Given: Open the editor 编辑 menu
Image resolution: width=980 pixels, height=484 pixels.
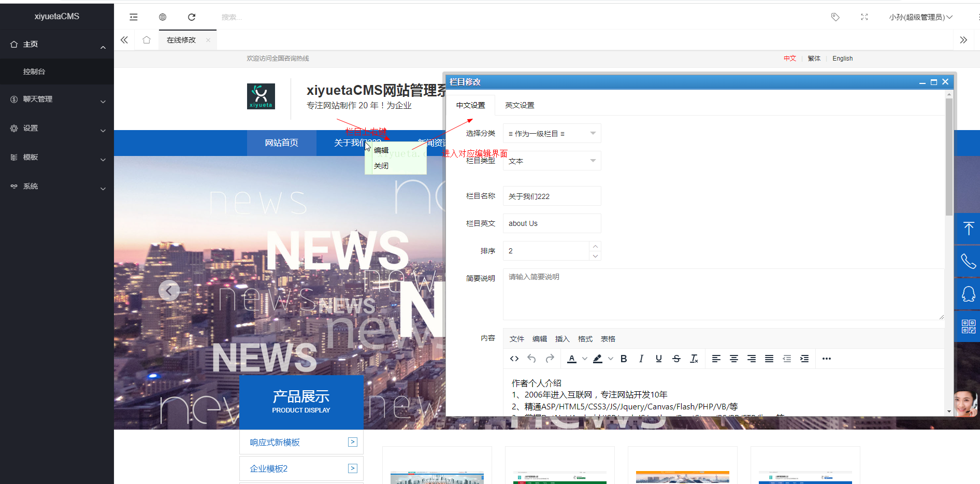Looking at the screenshot, I should [x=540, y=339].
